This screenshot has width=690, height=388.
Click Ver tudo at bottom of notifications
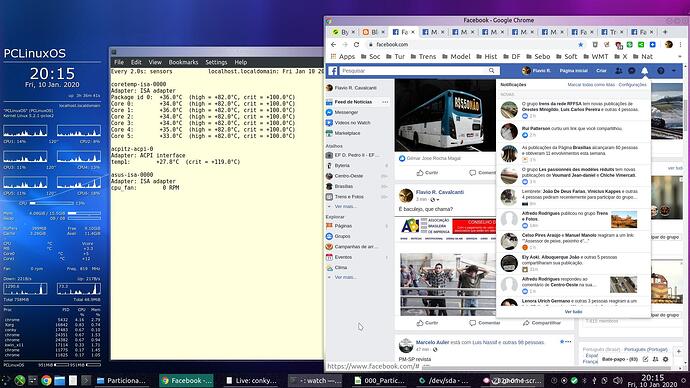pyautogui.click(x=573, y=311)
